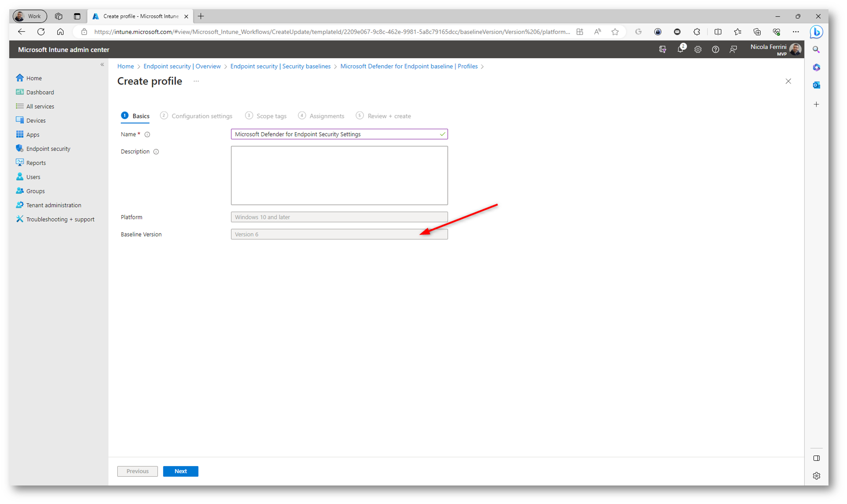The image size is (847, 504).
Task: Go to Endpoint security Overview breadcrumb
Action: pyautogui.click(x=182, y=66)
